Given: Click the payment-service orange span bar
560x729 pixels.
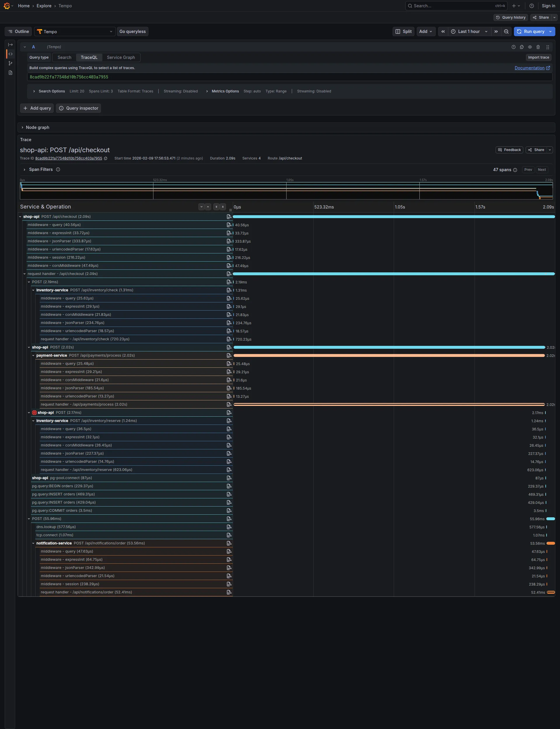Looking at the screenshot, I should click(389, 355).
